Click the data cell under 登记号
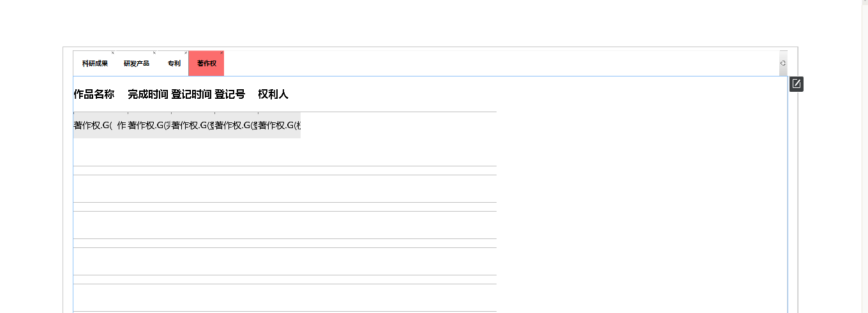 click(x=236, y=126)
